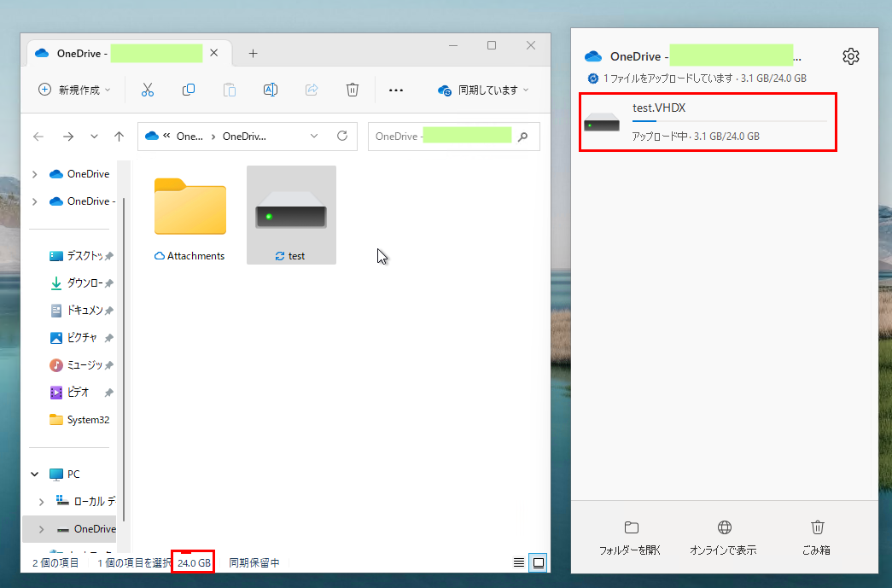Open the address bar history dropdown
This screenshot has width=892, height=588.
[314, 136]
